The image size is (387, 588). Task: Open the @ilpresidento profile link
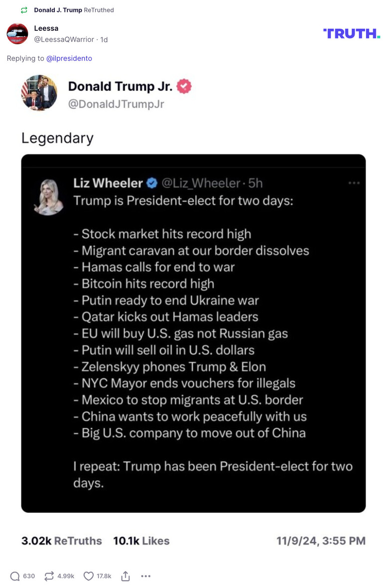(x=70, y=58)
